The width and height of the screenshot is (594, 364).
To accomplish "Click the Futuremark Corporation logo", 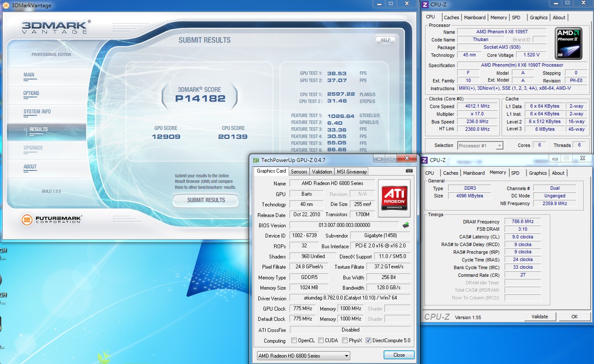I will coord(52,220).
